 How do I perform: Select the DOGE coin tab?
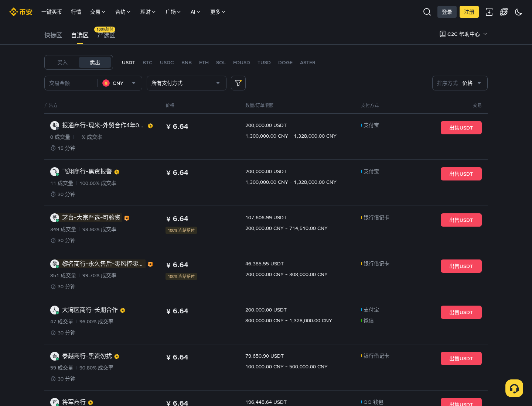click(x=285, y=62)
